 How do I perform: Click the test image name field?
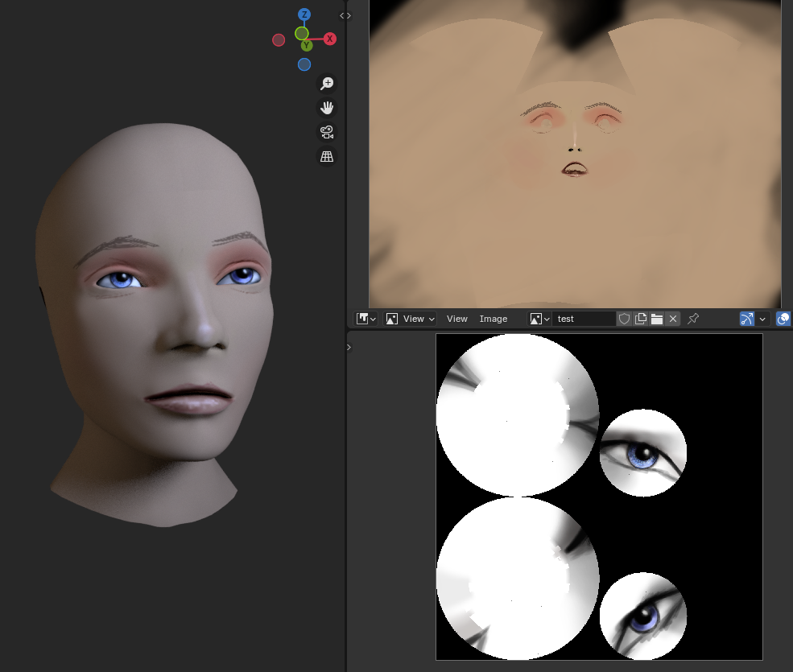[583, 319]
